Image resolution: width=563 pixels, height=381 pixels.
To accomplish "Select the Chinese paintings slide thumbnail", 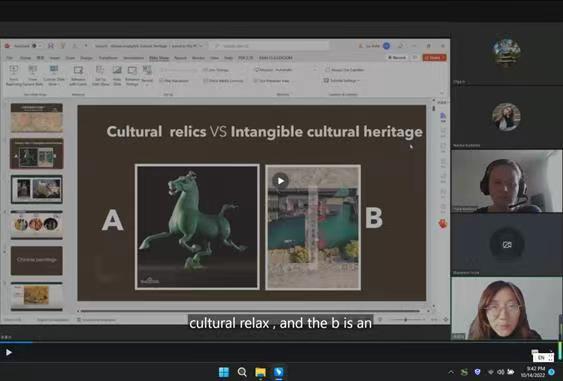I will click(36, 260).
